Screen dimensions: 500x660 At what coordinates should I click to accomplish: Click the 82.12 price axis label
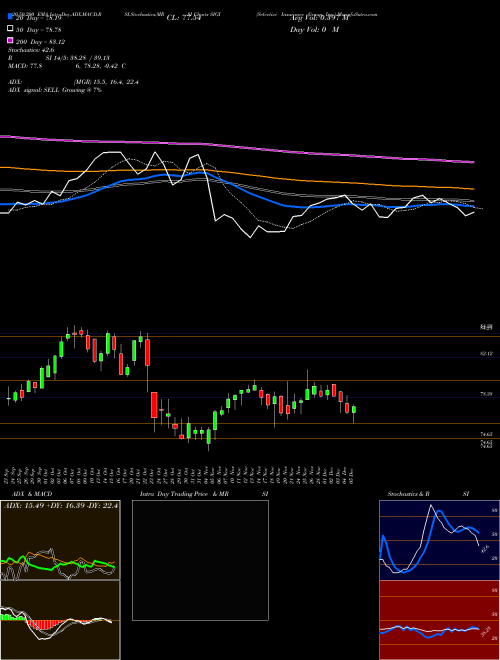point(486,354)
